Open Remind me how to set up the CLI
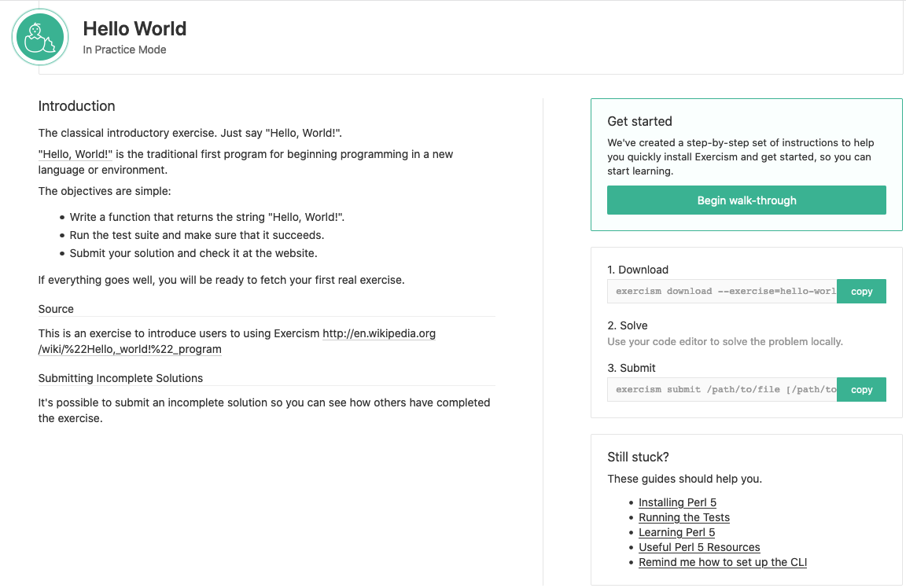This screenshot has height=588, width=906. [723, 563]
